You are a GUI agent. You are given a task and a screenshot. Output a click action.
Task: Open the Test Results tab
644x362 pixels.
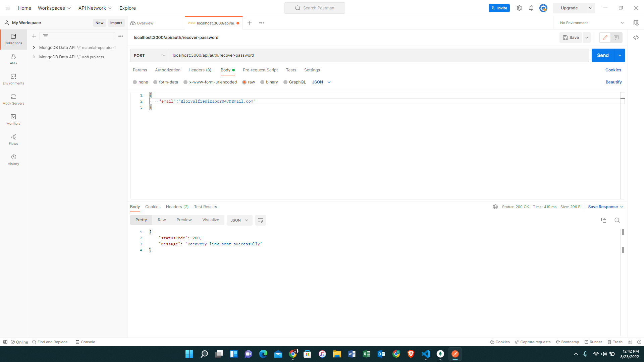[x=205, y=207]
